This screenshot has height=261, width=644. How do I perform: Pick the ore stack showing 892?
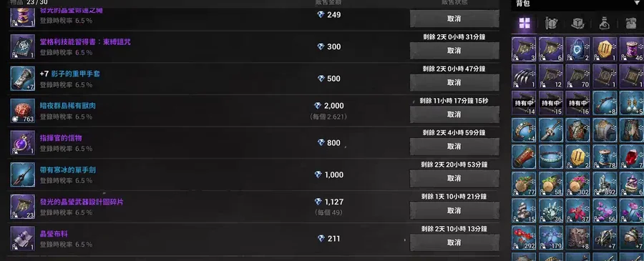605,184
